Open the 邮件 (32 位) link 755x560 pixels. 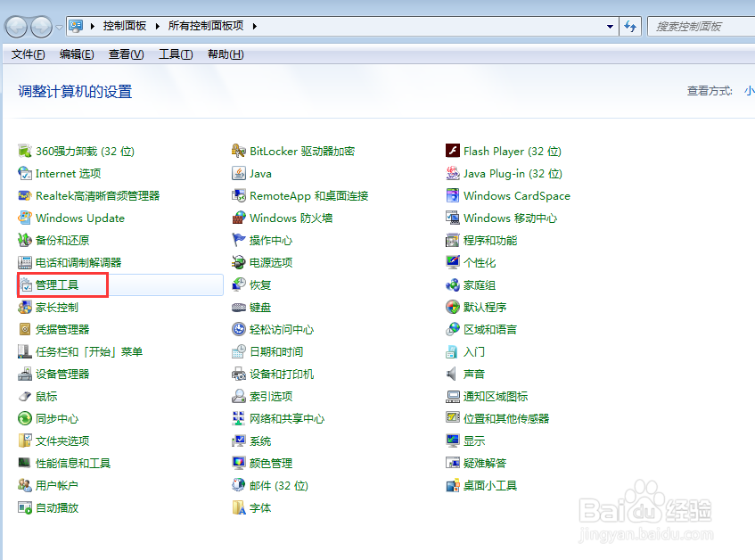(278, 485)
